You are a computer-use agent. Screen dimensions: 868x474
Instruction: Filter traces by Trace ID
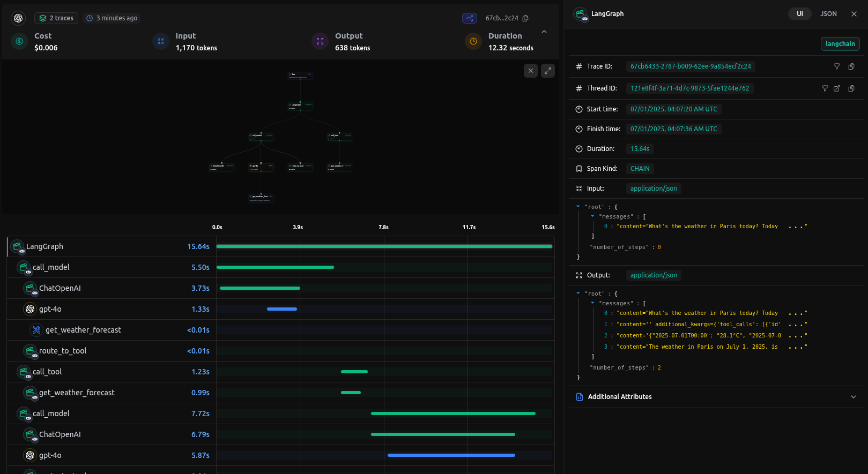coord(836,66)
